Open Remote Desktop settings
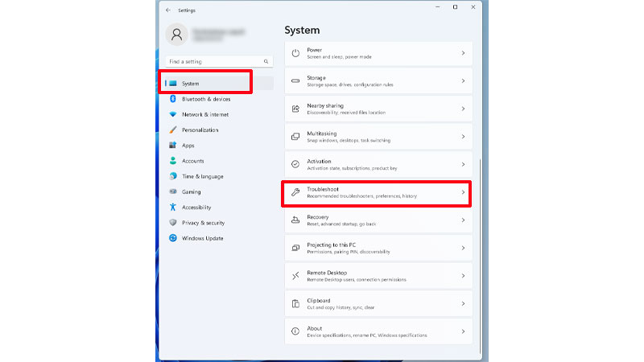 tap(378, 276)
